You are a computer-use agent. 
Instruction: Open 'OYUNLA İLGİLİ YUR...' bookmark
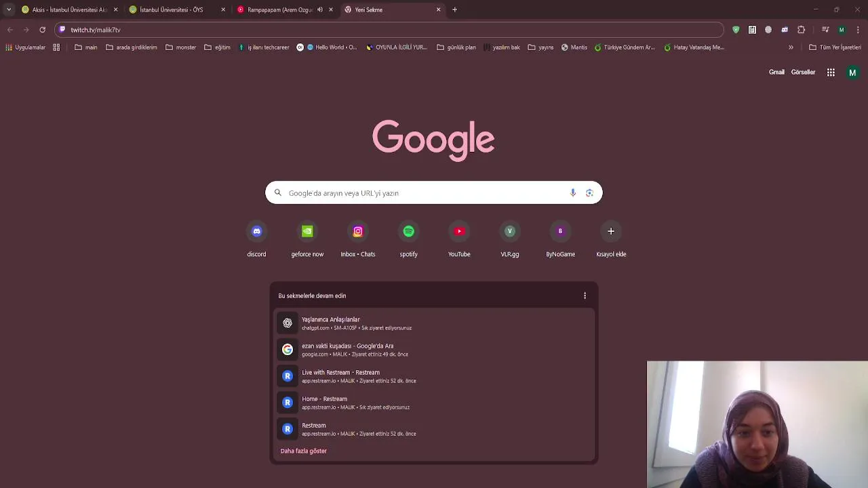click(397, 47)
